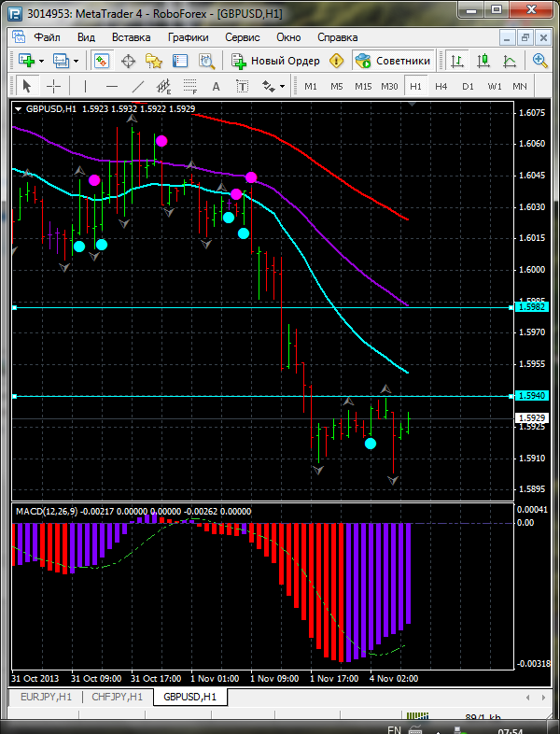Click the taskbar clock 07:54
The width and height of the screenshot is (560, 734).
[x=510, y=730]
